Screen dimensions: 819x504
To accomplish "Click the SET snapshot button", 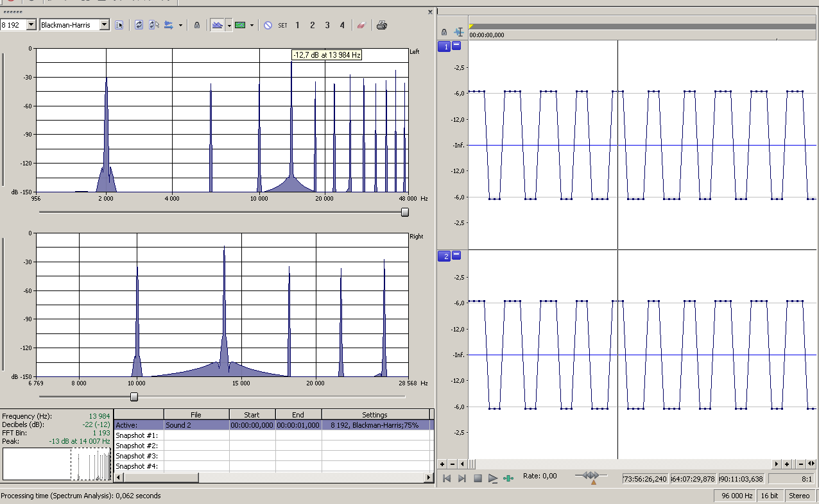I will coord(282,25).
